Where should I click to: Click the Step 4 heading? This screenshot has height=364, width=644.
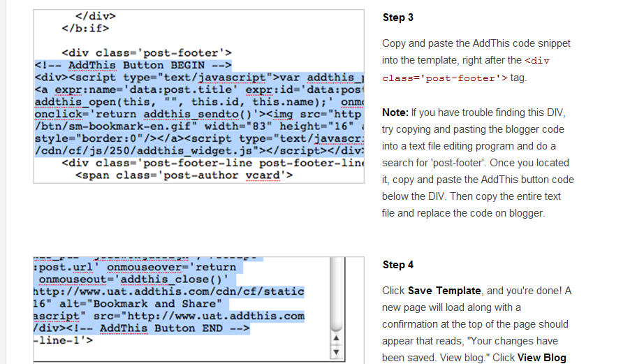398,265
